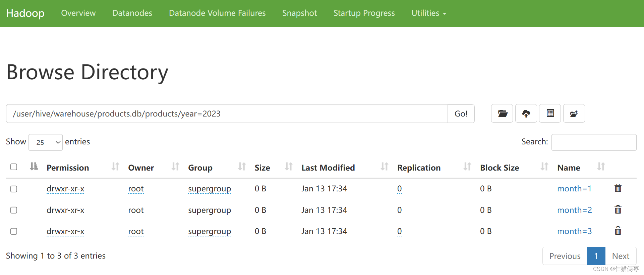Click the permission drwxr-xr-x of month=3
The height and width of the screenshot is (275, 644).
tap(65, 231)
